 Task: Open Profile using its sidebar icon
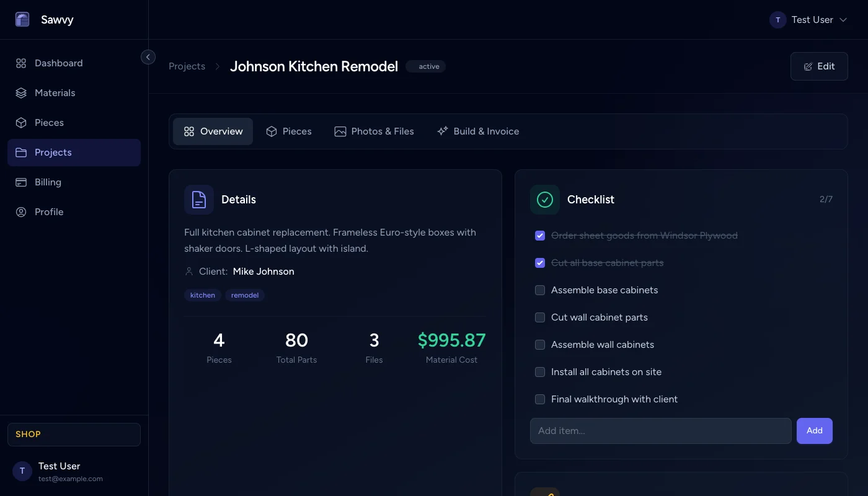[20, 211]
